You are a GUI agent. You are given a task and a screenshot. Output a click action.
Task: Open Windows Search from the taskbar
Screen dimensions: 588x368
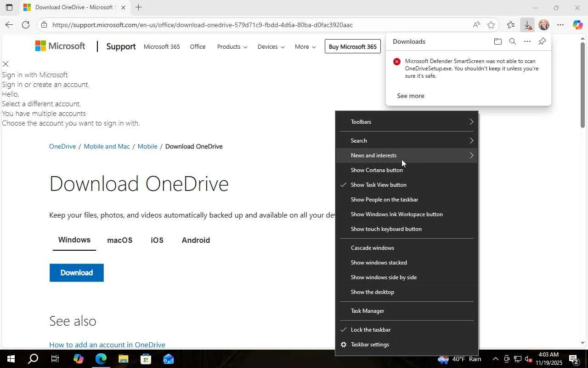coord(33,359)
